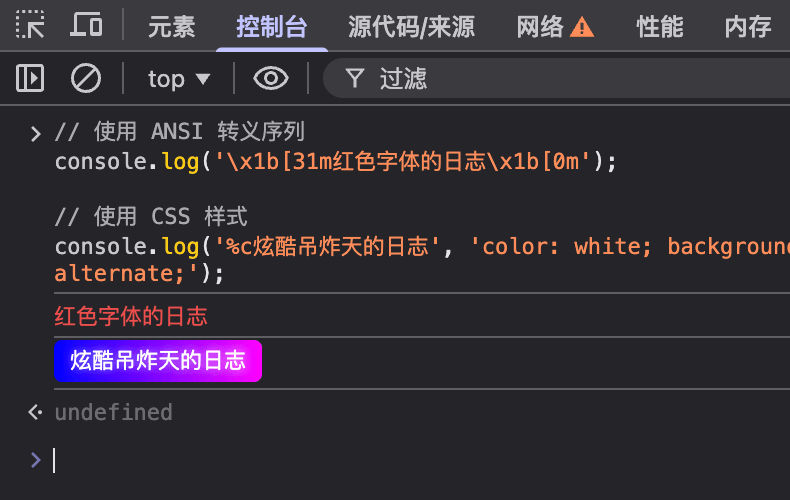This screenshot has width=790, height=500.
Task: Switch to the 元素 tab
Action: pyautogui.click(x=172, y=26)
